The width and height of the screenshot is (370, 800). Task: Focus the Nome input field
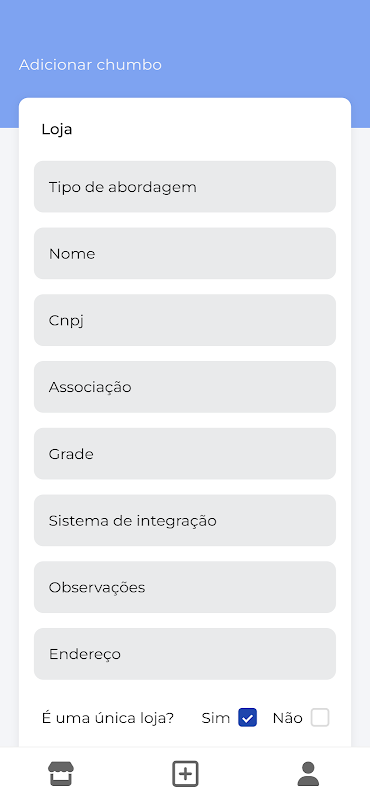[185, 254]
